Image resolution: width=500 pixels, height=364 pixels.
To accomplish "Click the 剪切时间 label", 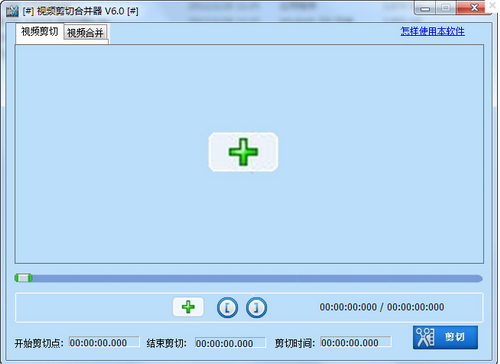I will pyautogui.click(x=295, y=343).
